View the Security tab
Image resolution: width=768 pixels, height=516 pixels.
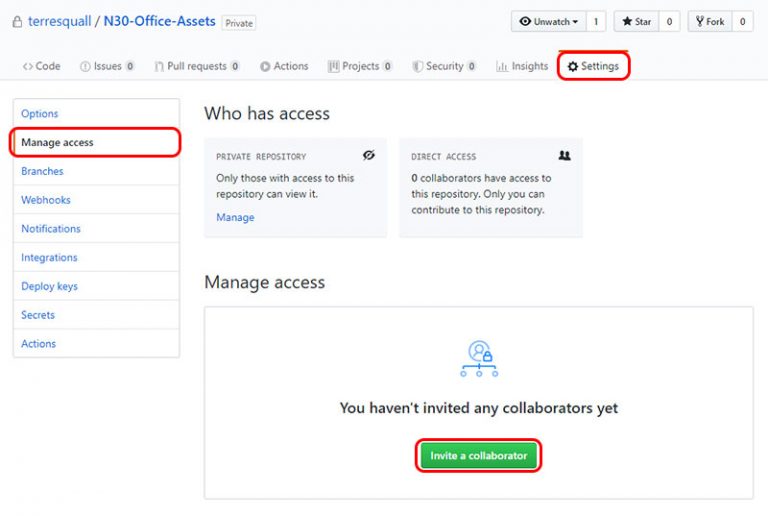click(444, 66)
